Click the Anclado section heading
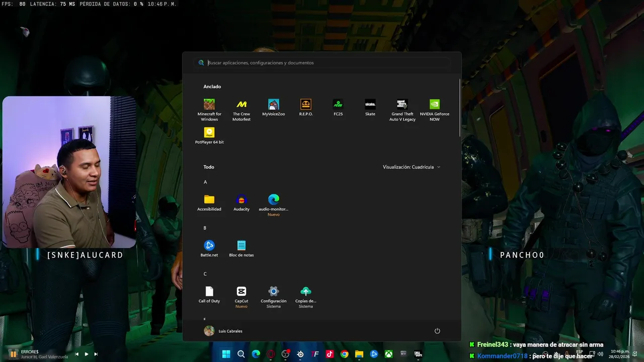This screenshot has width=644, height=362. [x=212, y=86]
